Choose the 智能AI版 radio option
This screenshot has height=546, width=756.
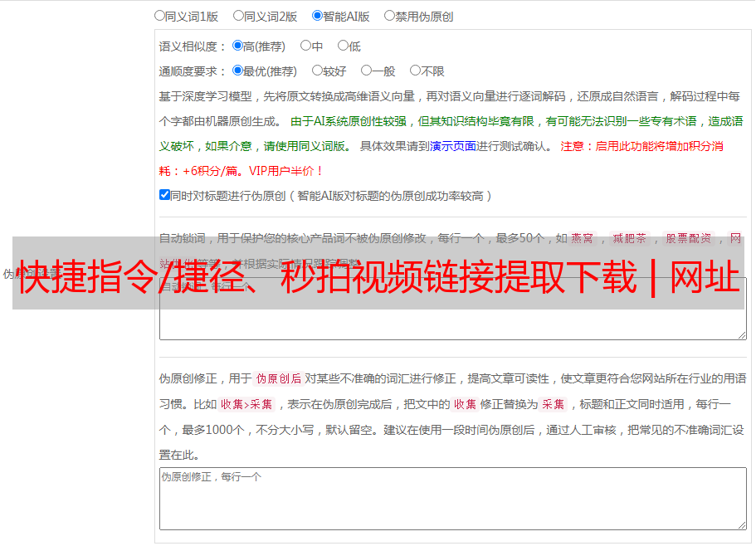coord(317,16)
